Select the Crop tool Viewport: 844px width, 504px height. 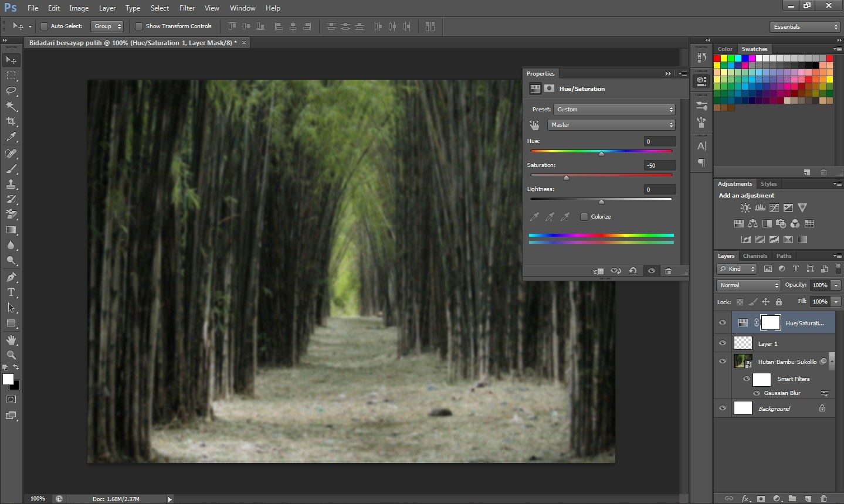11,121
